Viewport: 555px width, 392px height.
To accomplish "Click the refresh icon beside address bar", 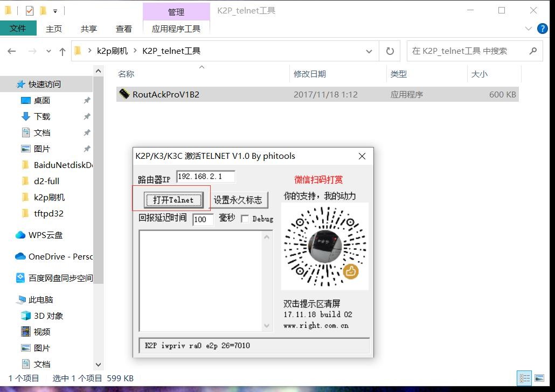I will (390, 51).
